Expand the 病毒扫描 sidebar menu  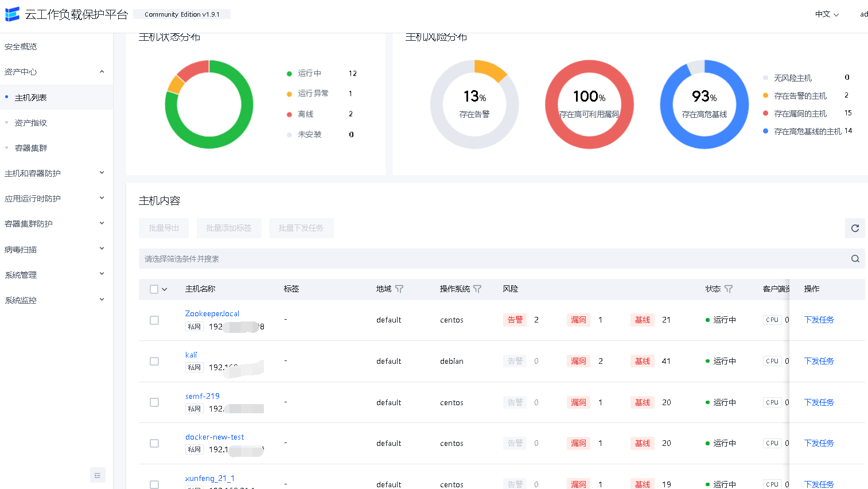(x=55, y=250)
